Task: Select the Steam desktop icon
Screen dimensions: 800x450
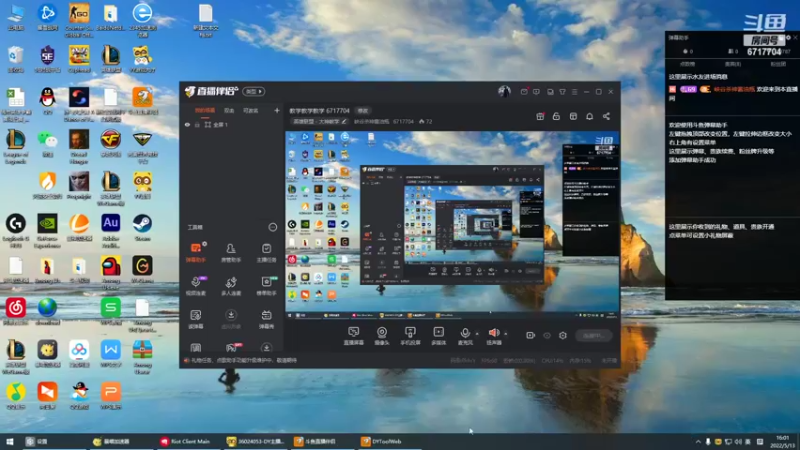Action: (142, 228)
